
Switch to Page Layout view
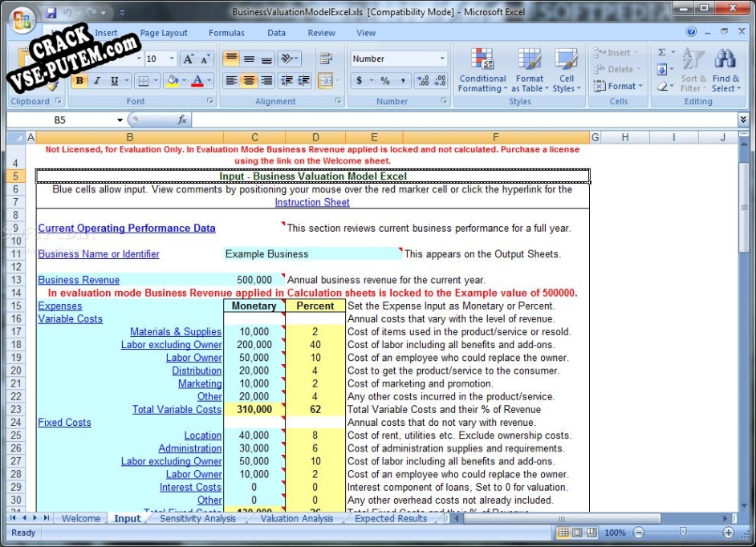(x=577, y=533)
